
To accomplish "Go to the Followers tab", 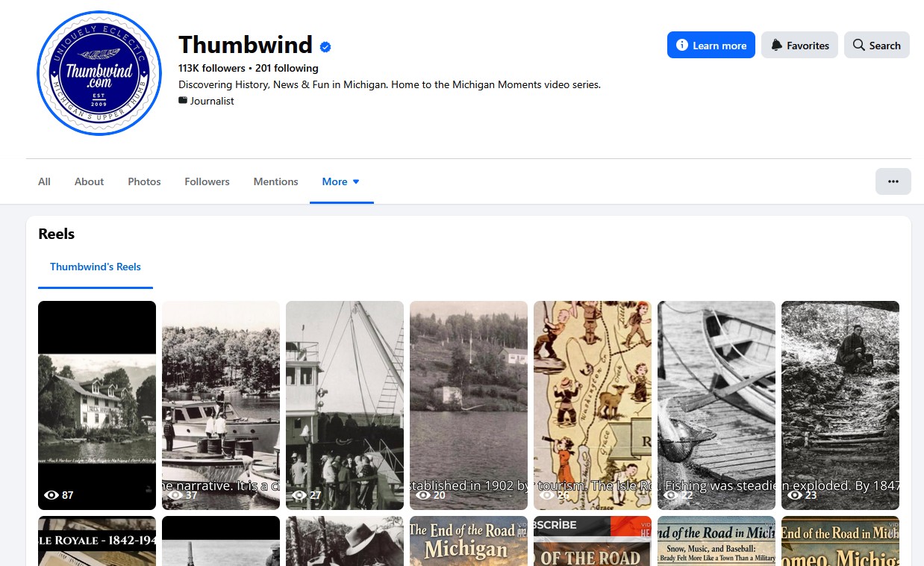I will [x=207, y=181].
